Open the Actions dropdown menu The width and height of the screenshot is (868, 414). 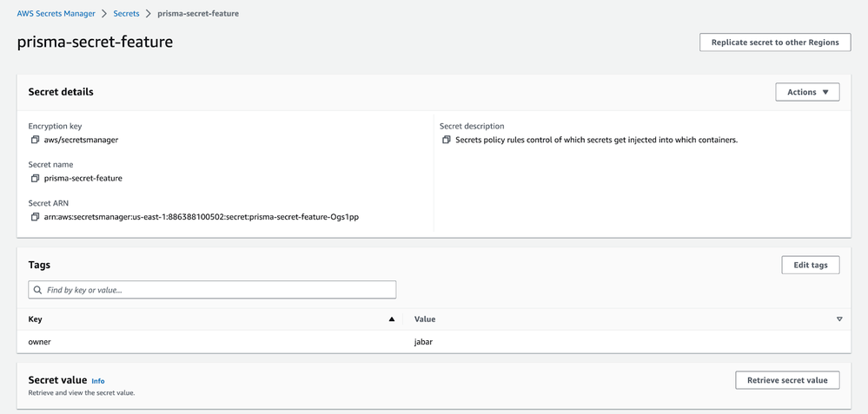click(x=807, y=92)
